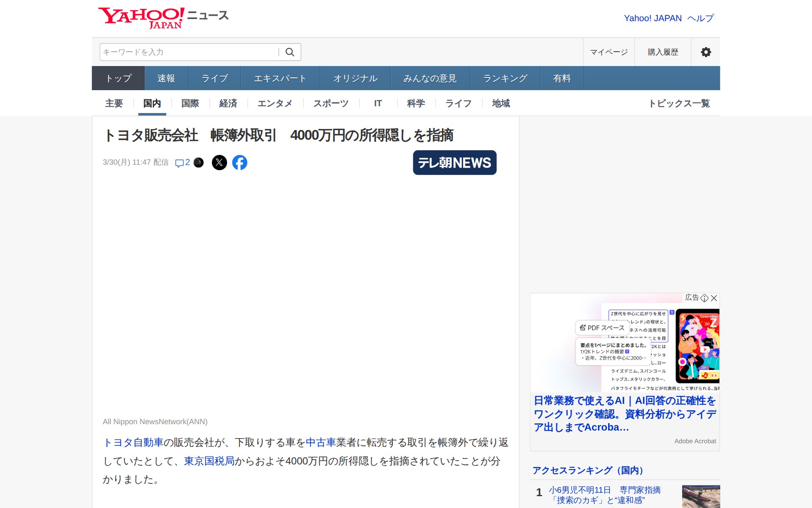Open the トピックス一覧 link
This screenshot has width=812, height=508.
tap(679, 103)
